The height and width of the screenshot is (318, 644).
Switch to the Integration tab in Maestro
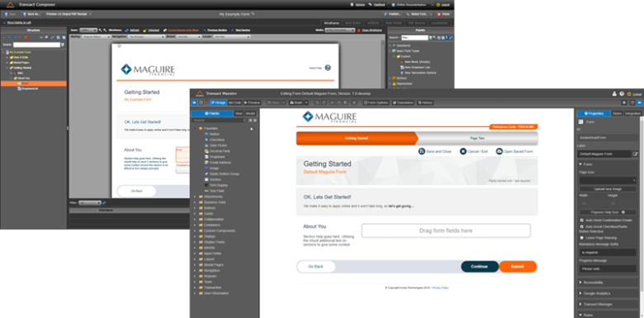click(x=633, y=113)
